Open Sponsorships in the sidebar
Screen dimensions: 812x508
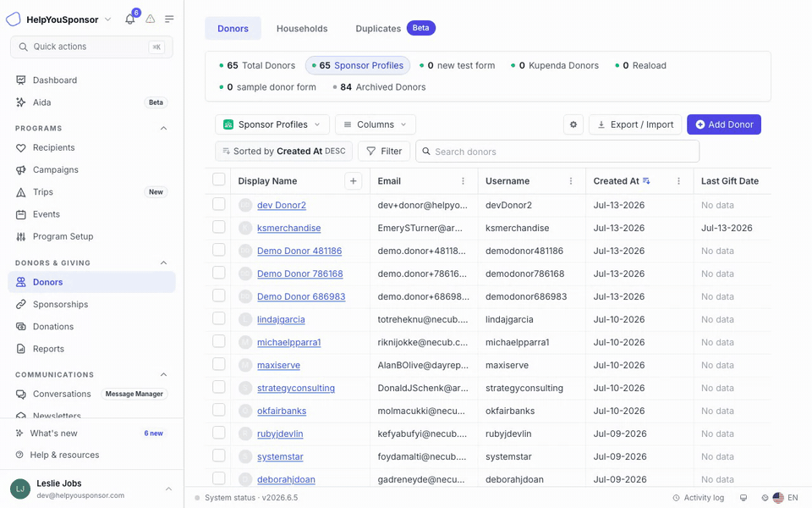[x=91, y=305]
